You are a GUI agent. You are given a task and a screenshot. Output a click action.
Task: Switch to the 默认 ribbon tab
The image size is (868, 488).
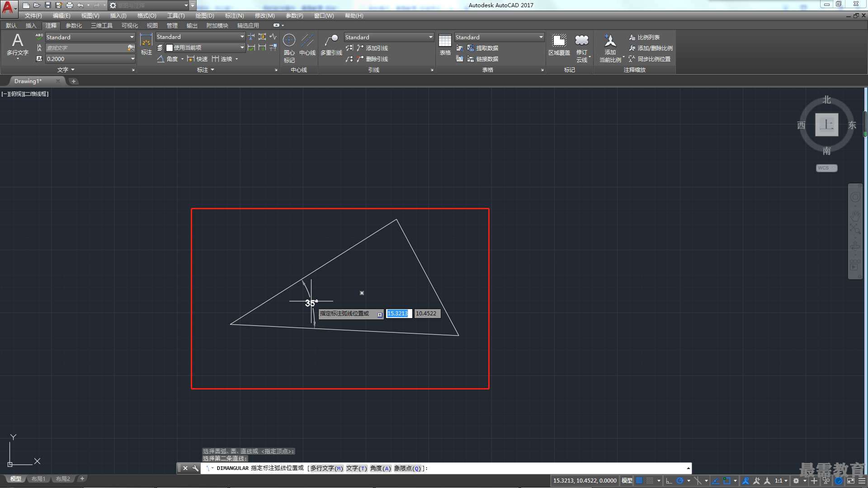click(x=11, y=26)
